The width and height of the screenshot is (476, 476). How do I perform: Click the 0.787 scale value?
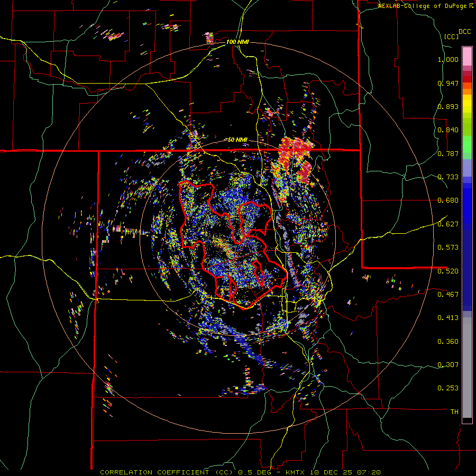(x=448, y=153)
